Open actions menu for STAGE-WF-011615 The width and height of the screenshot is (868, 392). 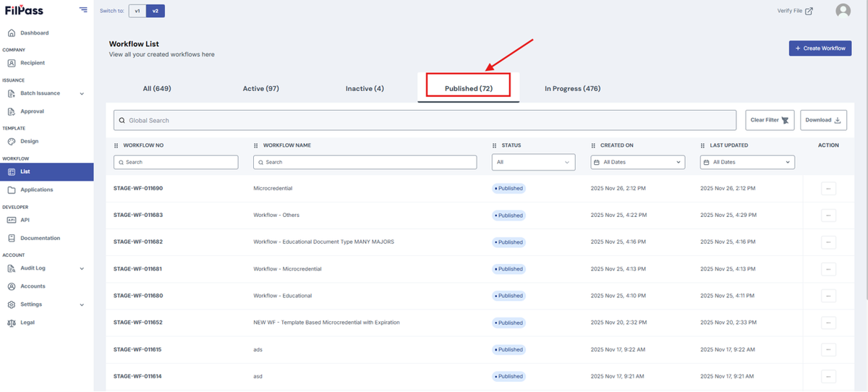tap(828, 349)
